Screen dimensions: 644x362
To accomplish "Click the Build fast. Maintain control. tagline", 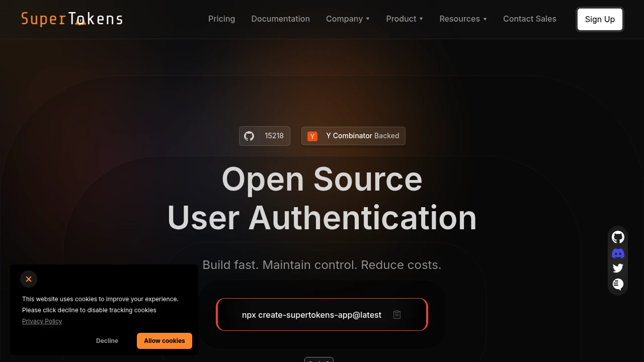I will 322,265.
